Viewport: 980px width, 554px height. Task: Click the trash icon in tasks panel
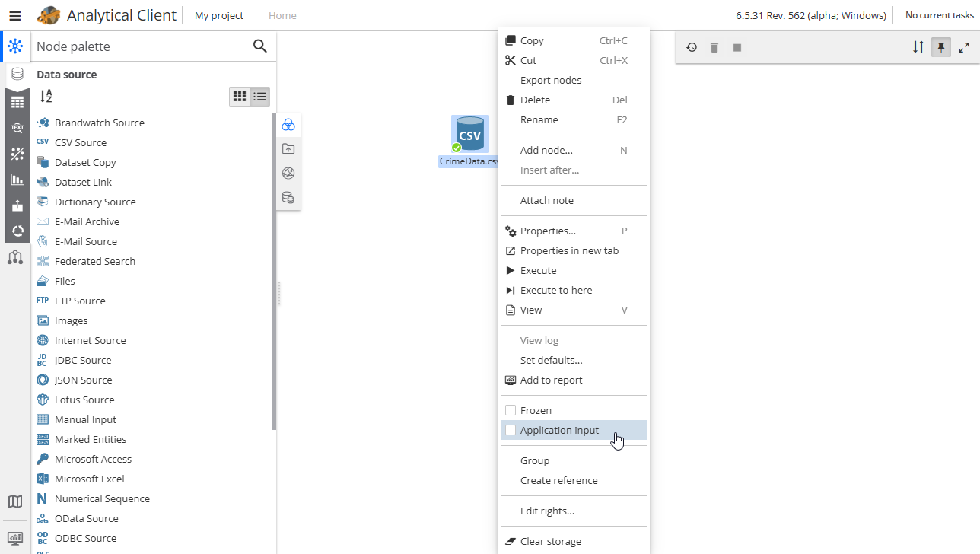coord(714,47)
